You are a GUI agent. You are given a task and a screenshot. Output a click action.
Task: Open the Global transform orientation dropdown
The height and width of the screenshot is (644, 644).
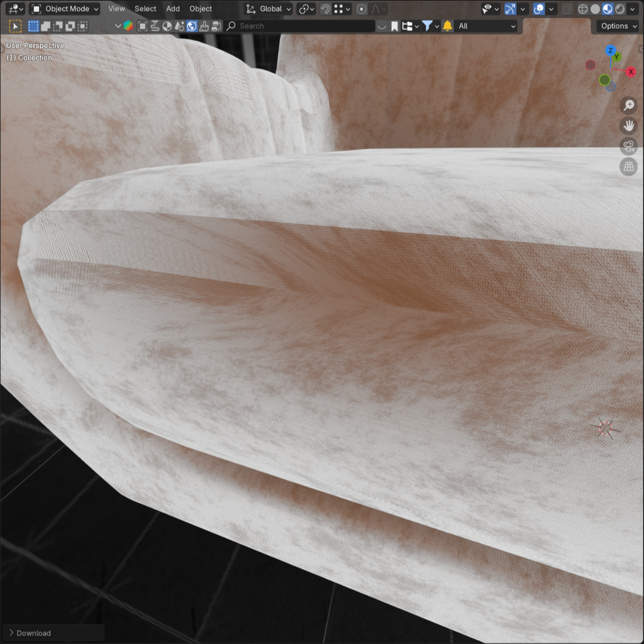(267, 9)
